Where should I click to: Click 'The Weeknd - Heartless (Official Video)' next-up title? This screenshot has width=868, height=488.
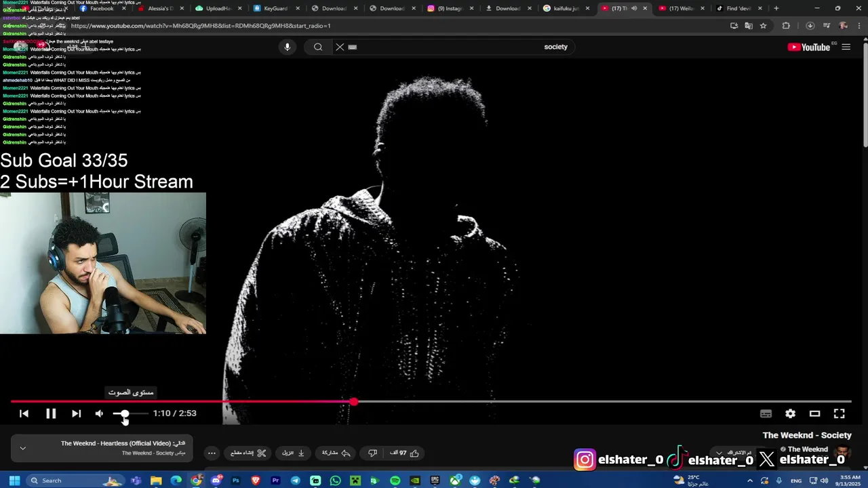click(x=116, y=443)
